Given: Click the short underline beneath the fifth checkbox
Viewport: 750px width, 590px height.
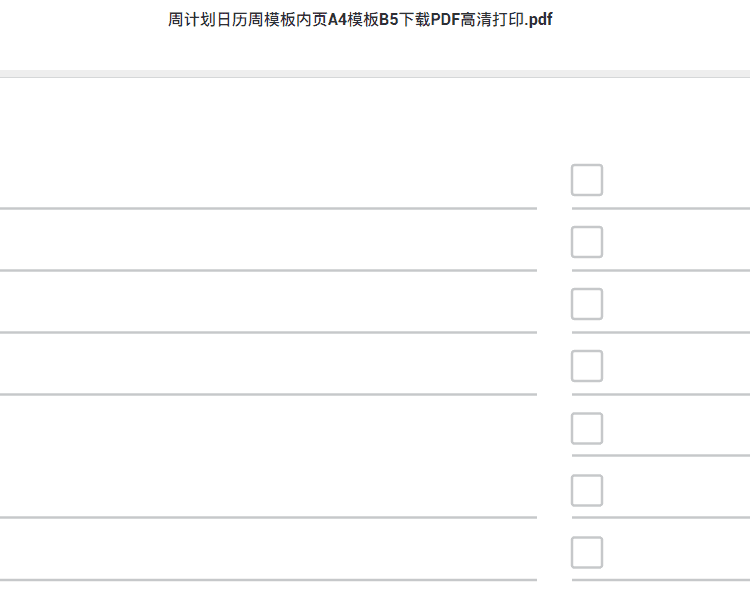Looking at the screenshot, I should (661, 456).
